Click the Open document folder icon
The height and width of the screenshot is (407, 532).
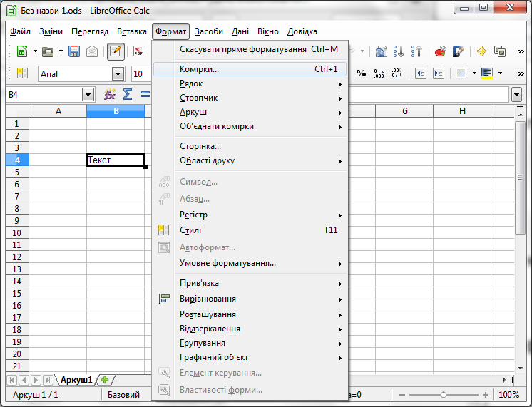pyautogui.click(x=48, y=51)
